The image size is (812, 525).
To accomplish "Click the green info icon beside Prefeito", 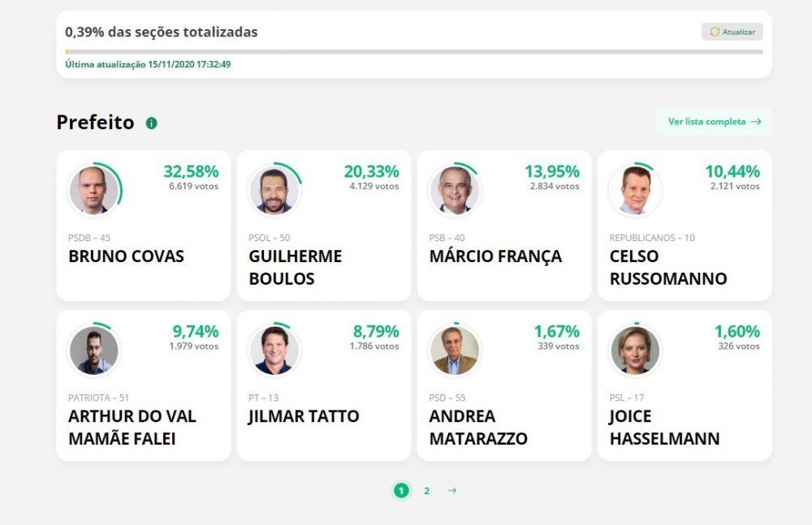I will 152,123.
